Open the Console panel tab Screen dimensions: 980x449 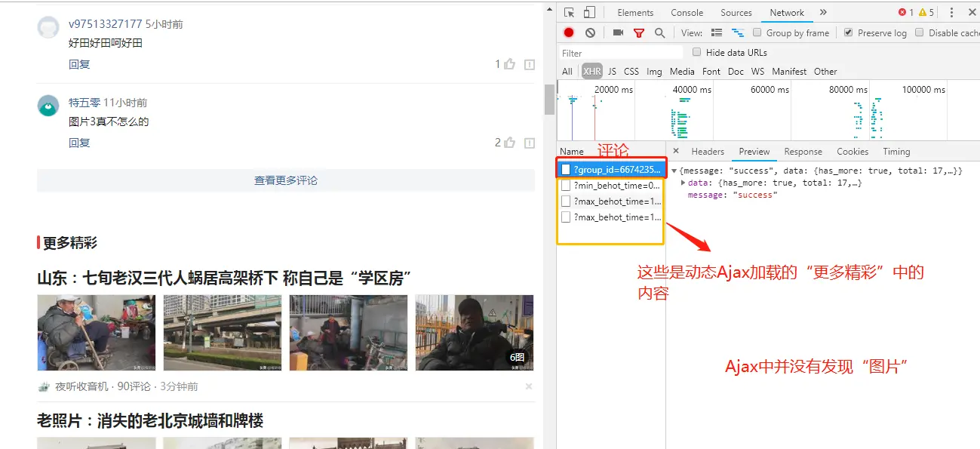coord(687,12)
